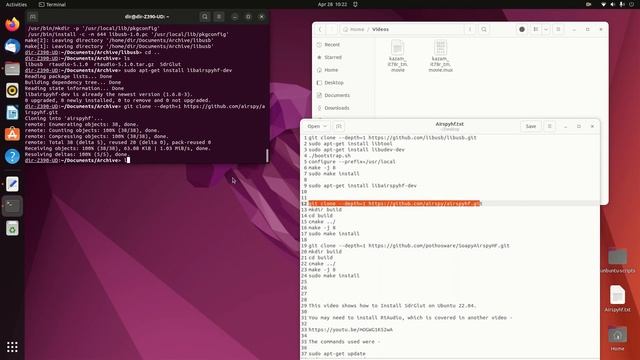Open the ubuntu-scripts desktop folder

tap(618, 260)
